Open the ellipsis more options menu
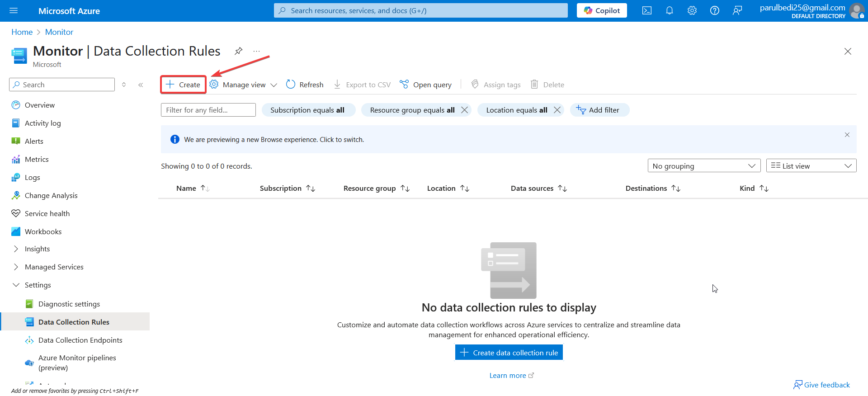This screenshot has height=396, width=868. coord(256,51)
